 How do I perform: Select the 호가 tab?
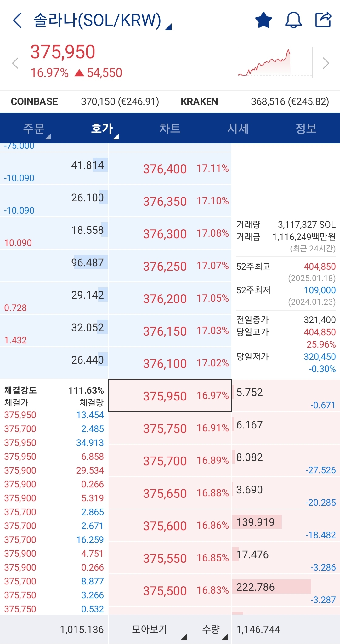coord(102,129)
